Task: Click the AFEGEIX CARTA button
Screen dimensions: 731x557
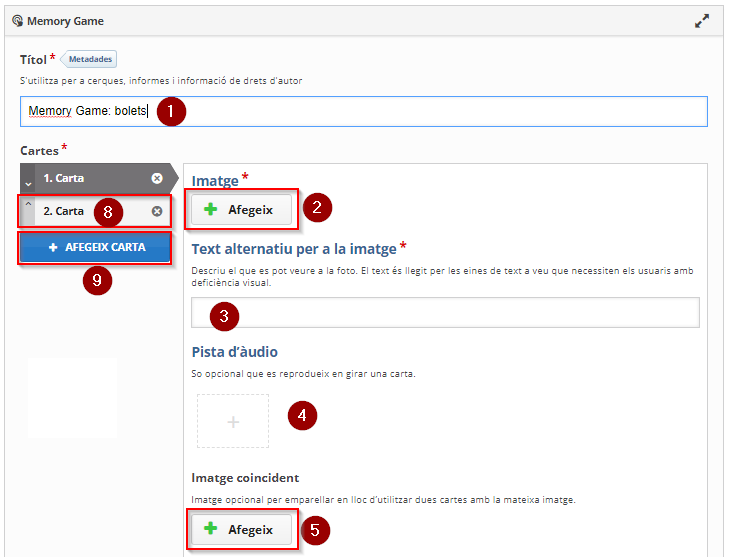Action: click(x=95, y=248)
